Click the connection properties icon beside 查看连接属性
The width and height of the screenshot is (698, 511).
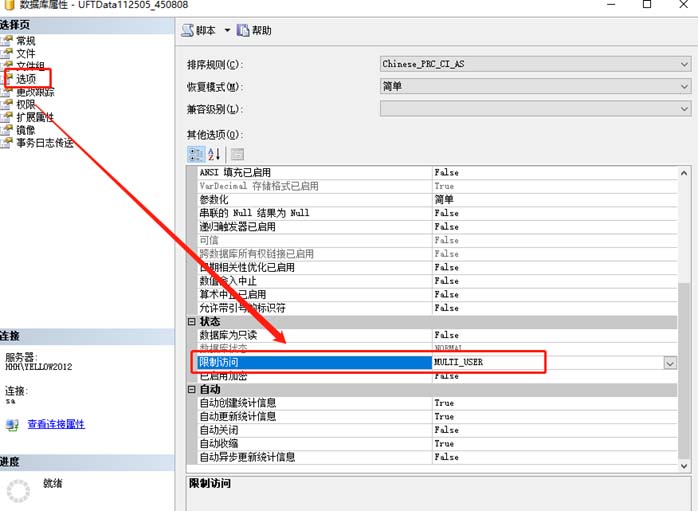coord(12,425)
